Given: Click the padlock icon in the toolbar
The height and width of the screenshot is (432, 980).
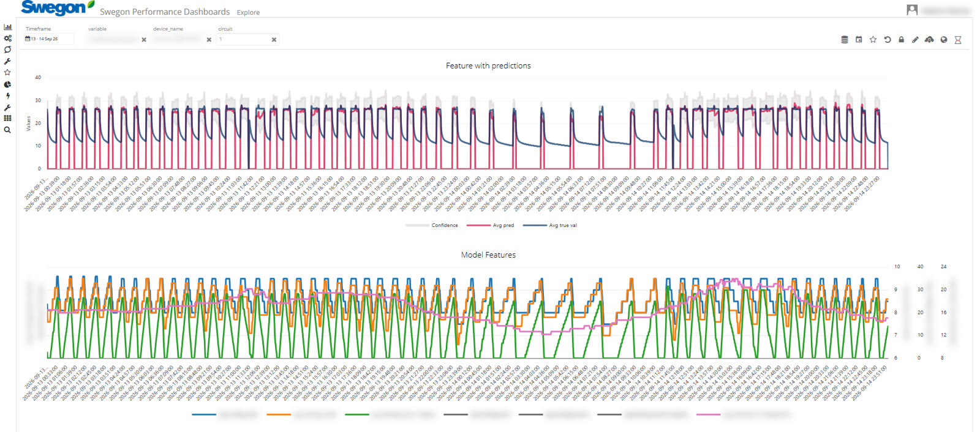Looking at the screenshot, I should coord(901,40).
